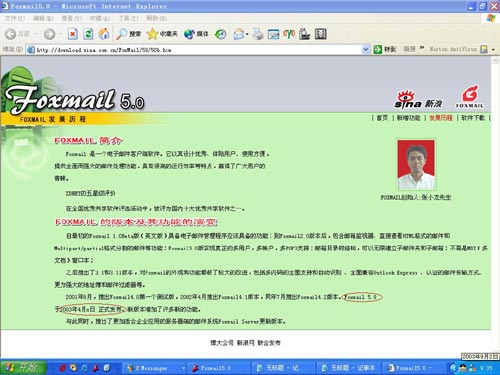Click the Windows Start (开始) button
This screenshot has height=375, width=500.
[x=23, y=368]
